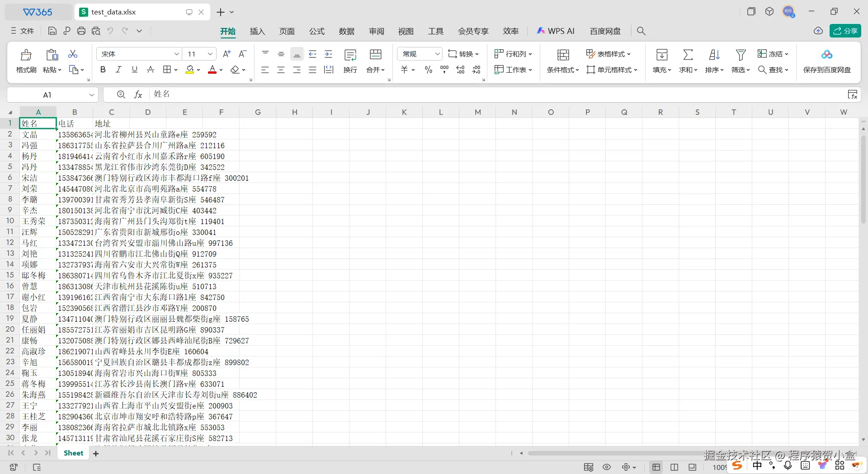Viewport: 868px width, 474px height.
Task: Toggle Underline formatting
Action: (x=134, y=70)
